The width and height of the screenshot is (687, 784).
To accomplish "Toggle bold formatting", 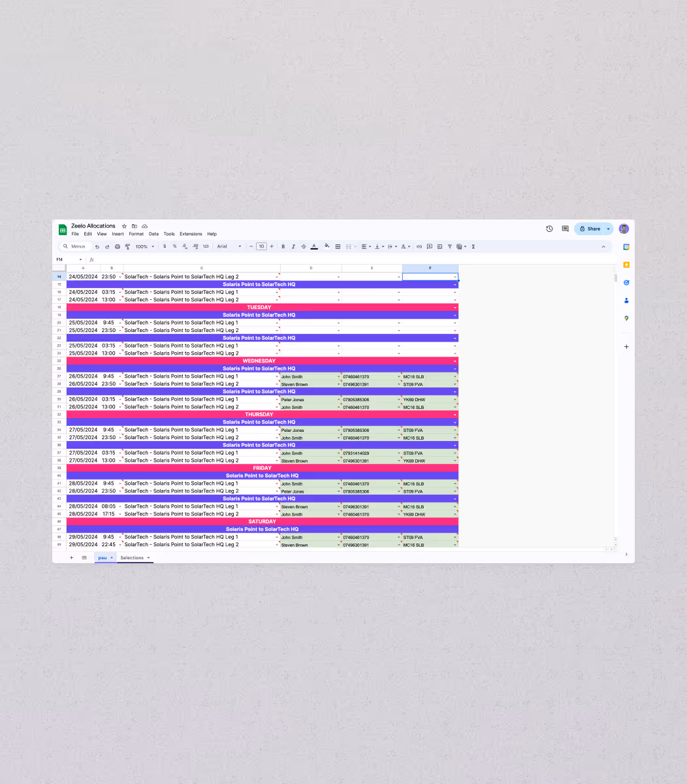I will tap(283, 246).
